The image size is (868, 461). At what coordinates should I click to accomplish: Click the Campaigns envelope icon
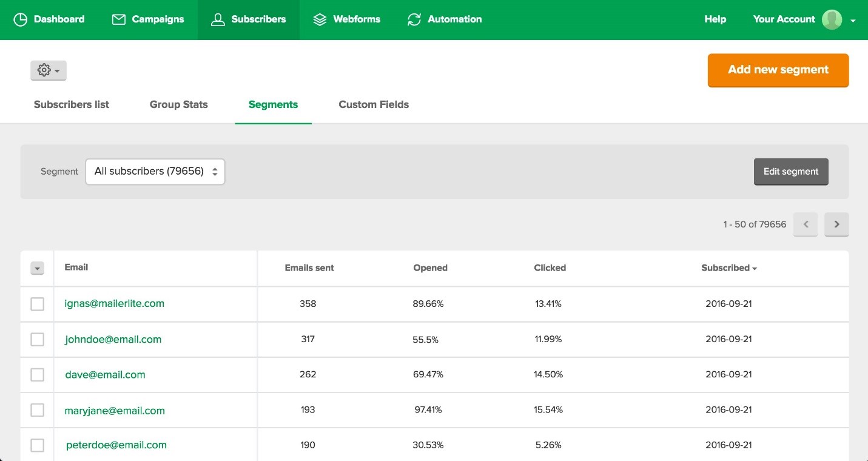tap(119, 19)
